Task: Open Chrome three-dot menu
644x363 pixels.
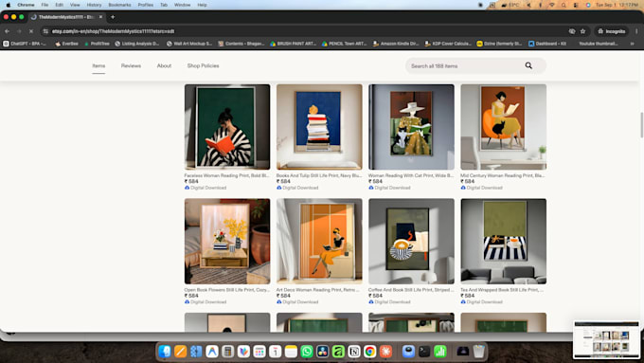Action: (637, 31)
